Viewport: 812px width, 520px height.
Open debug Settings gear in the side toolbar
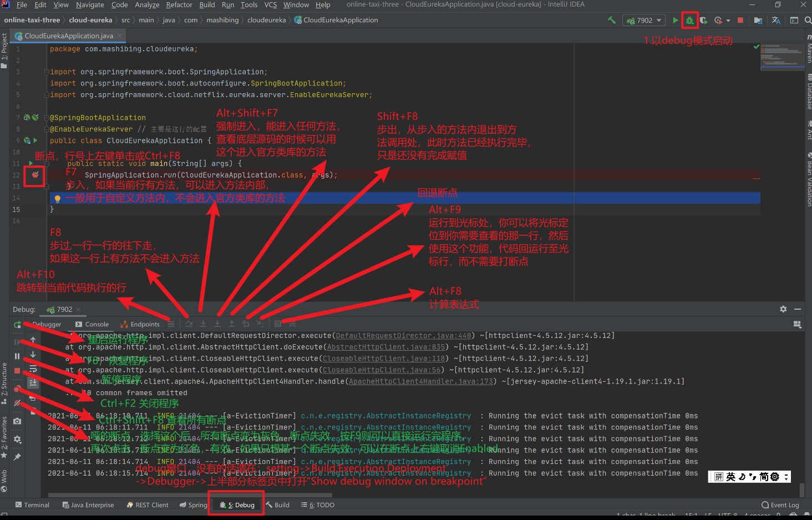pos(17,439)
